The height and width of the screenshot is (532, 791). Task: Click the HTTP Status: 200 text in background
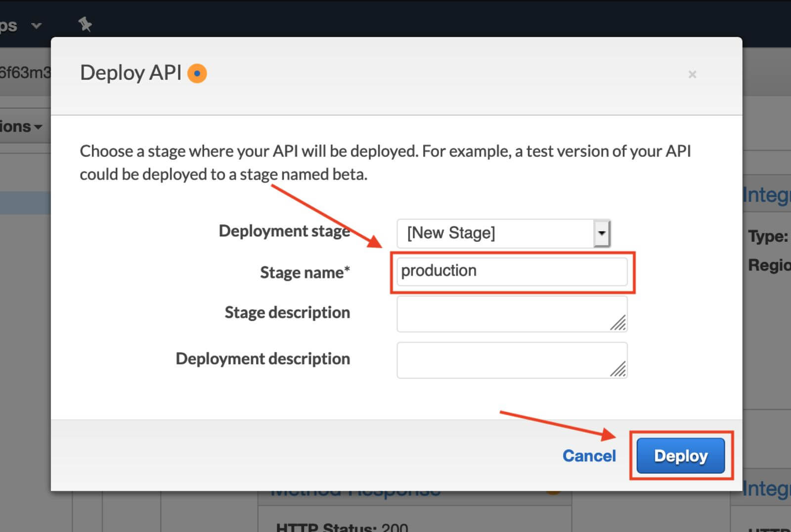[x=342, y=527]
